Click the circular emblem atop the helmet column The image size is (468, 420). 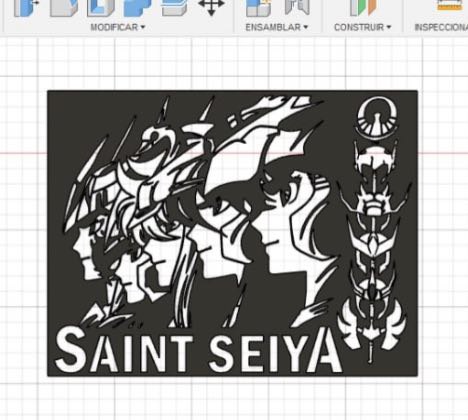point(377,117)
